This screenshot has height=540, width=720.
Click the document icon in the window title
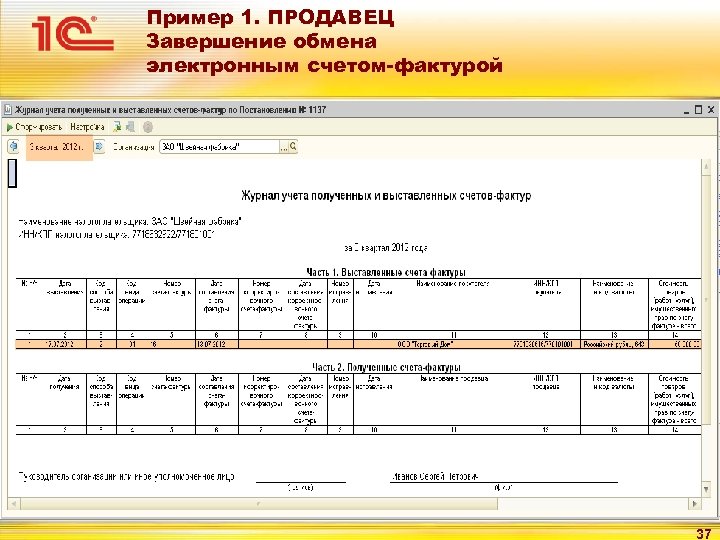coord(8,110)
